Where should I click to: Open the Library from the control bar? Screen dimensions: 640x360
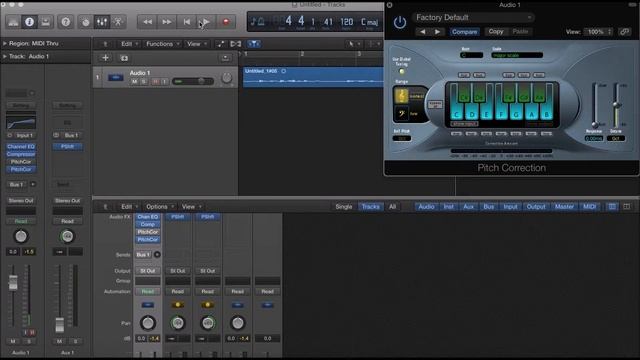pyautogui.click(x=13, y=22)
